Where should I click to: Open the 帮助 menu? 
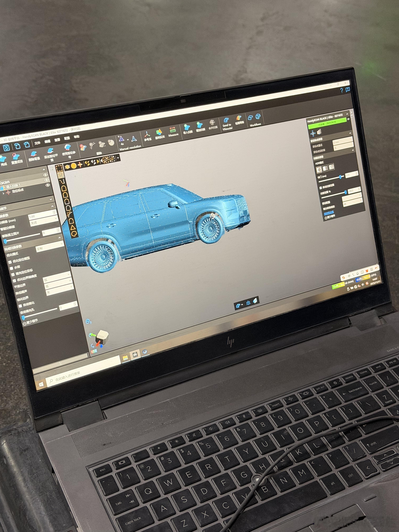point(77,137)
